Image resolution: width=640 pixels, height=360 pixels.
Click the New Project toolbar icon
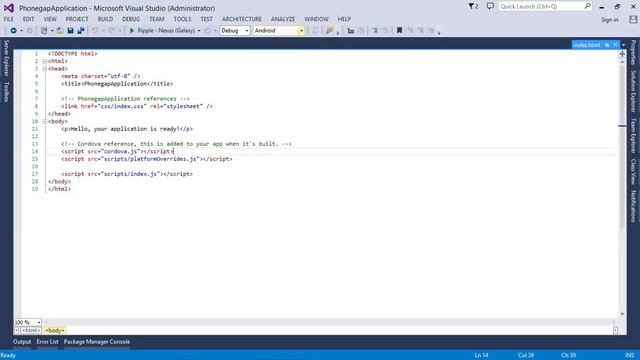point(44,31)
